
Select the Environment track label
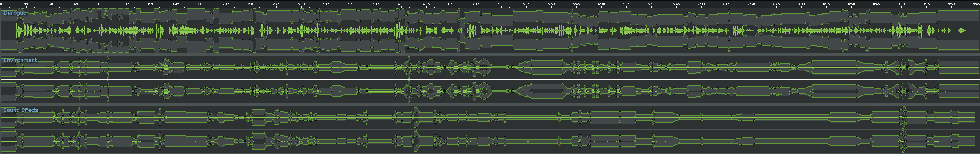coord(20,60)
